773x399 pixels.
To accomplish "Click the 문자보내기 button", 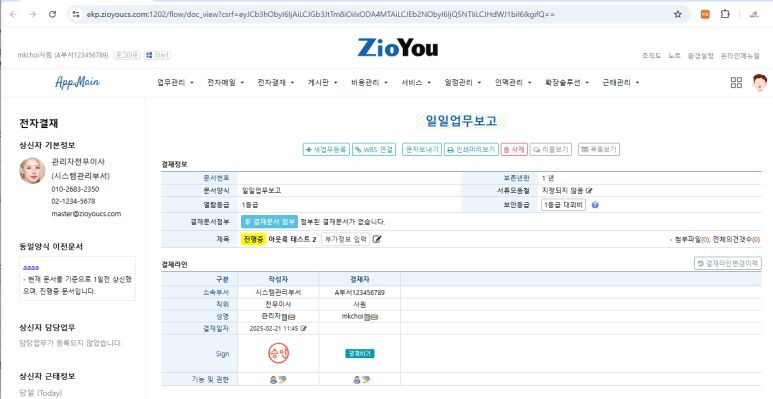I will click(x=422, y=149).
